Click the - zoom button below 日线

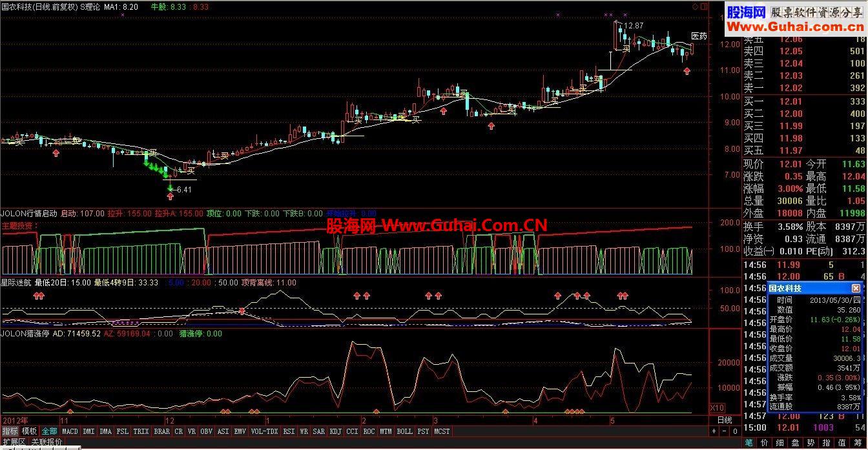tap(725, 431)
